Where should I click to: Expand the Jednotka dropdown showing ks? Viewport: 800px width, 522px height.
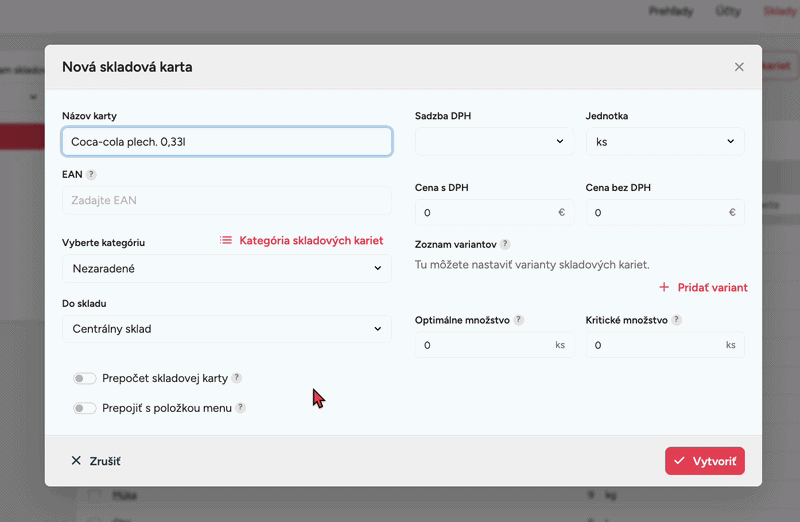(665, 142)
